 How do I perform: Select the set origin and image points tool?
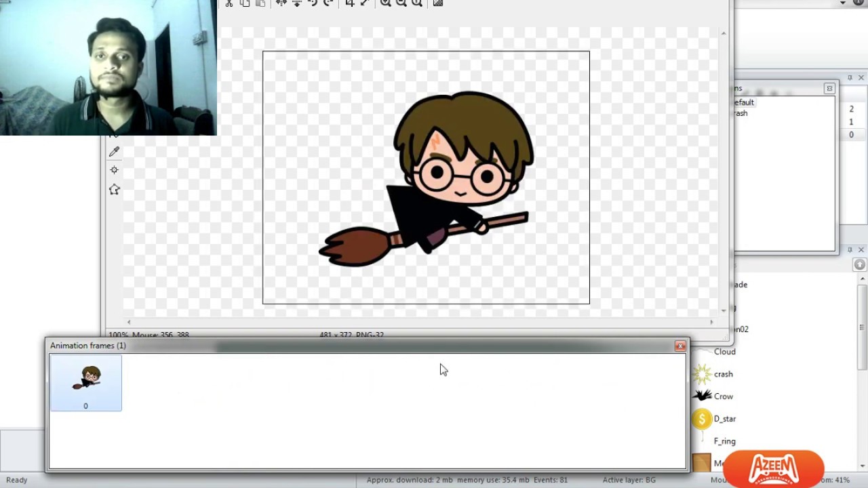114,170
